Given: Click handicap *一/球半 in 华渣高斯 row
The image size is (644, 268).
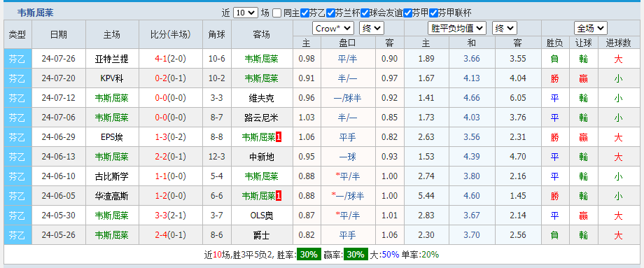Looking at the screenshot, I should pyautogui.click(x=349, y=196).
